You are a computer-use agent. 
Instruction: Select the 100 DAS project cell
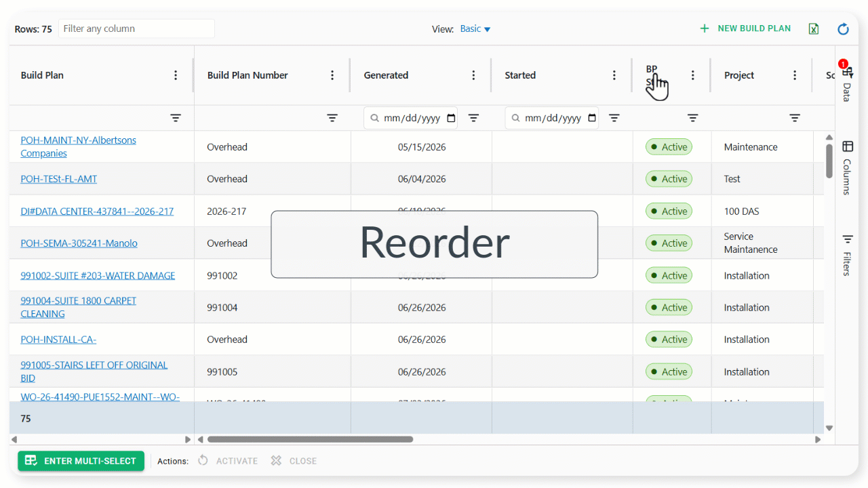tap(762, 211)
